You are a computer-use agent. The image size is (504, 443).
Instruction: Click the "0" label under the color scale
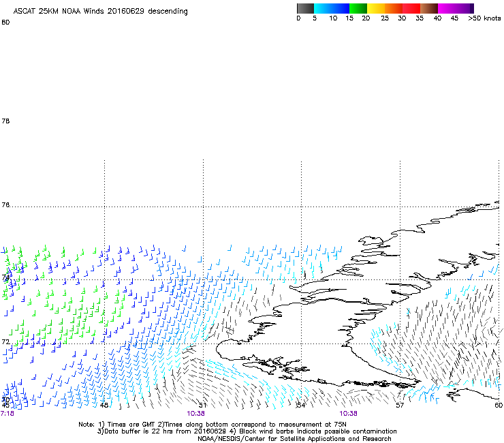298,18
